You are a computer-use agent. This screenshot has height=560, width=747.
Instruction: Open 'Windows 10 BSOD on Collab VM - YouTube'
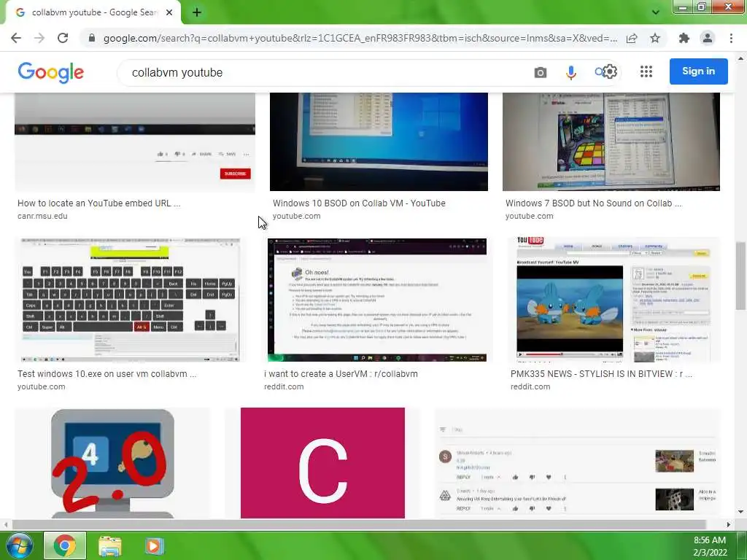click(x=359, y=203)
